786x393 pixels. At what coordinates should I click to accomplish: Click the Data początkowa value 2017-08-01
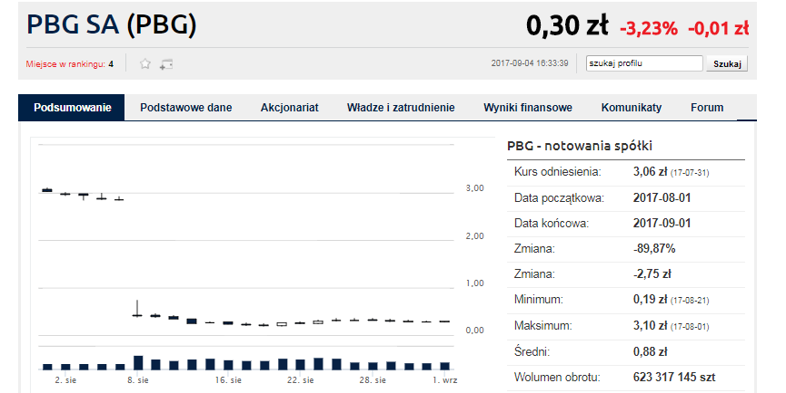click(x=662, y=198)
